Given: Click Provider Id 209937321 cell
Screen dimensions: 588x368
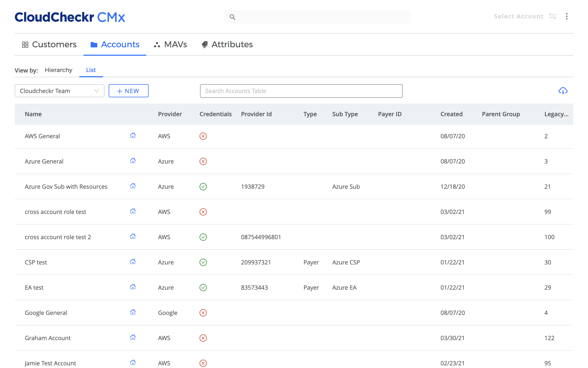Looking at the screenshot, I should click(256, 262).
